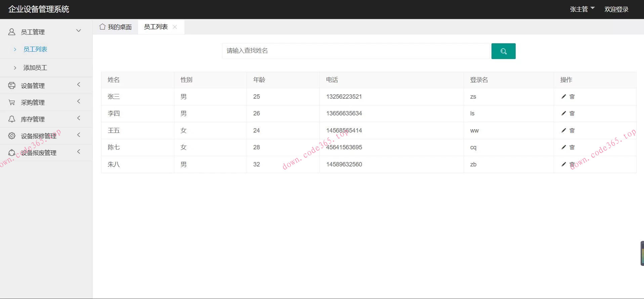Close the 员工列表 tab

pos(175,27)
